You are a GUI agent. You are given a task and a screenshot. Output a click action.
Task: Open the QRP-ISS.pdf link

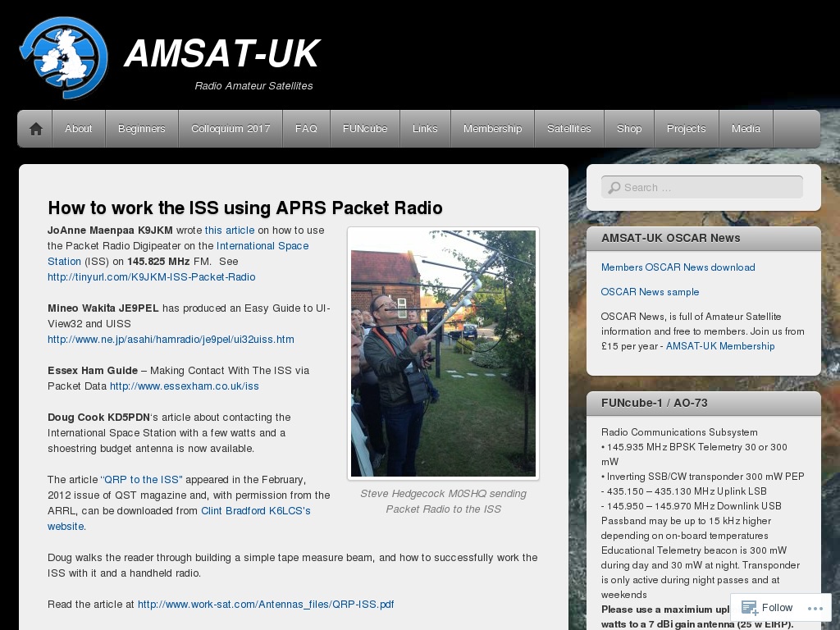(x=266, y=605)
